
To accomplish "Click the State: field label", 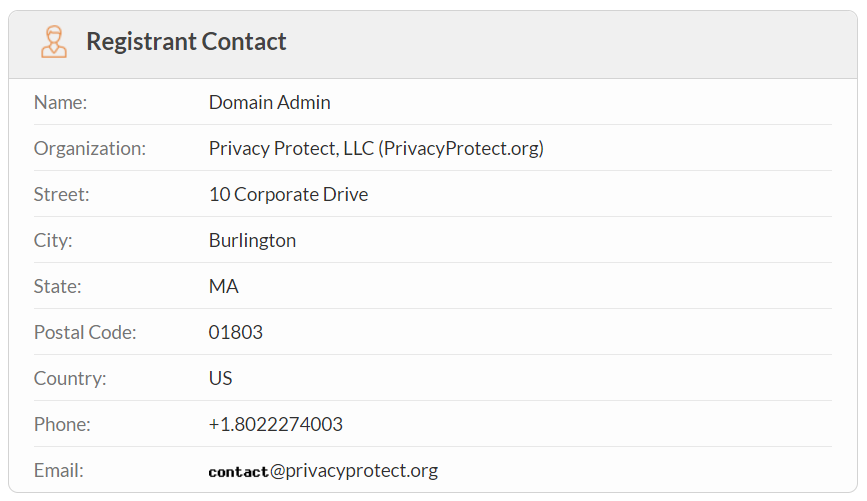I will (x=57, y=287).
